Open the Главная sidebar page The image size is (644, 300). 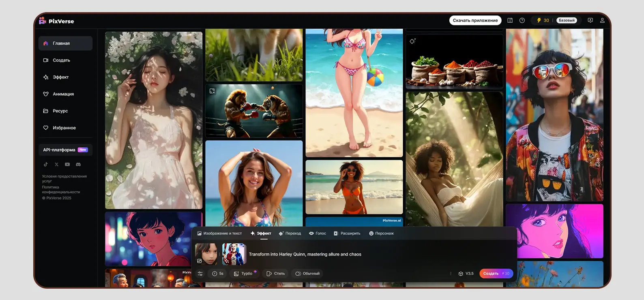click(65, 43)
